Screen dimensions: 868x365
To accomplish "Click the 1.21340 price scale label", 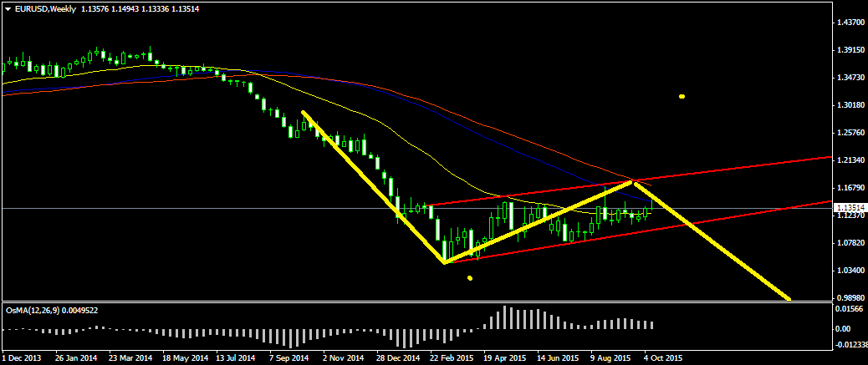I will coord(850,160).
